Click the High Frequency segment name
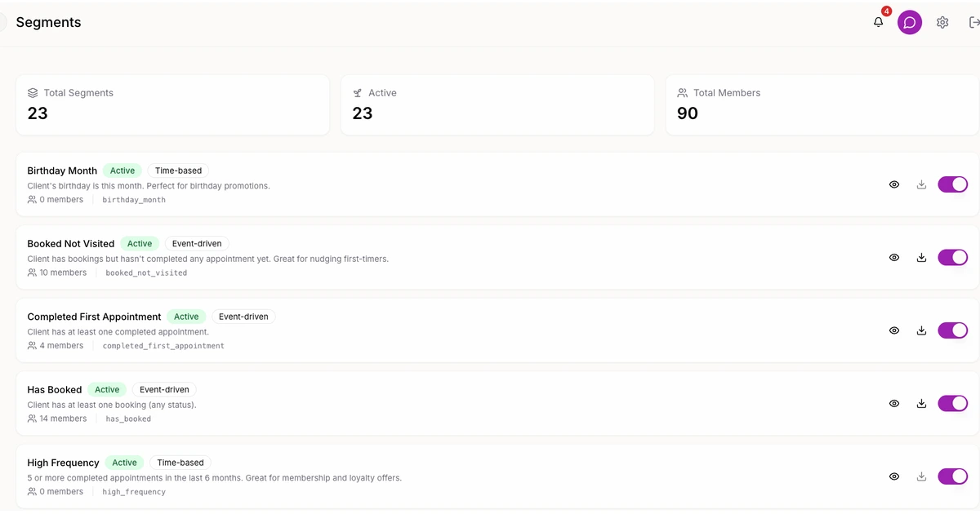The height and width of the screenshot is (514, 980). click(63, 463)
